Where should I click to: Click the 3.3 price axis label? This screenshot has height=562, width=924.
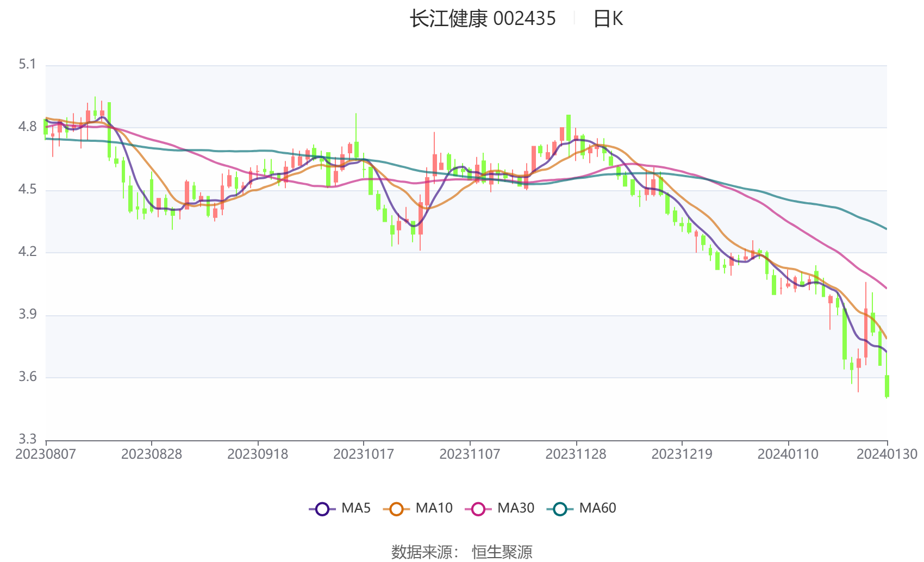[27, 439]
